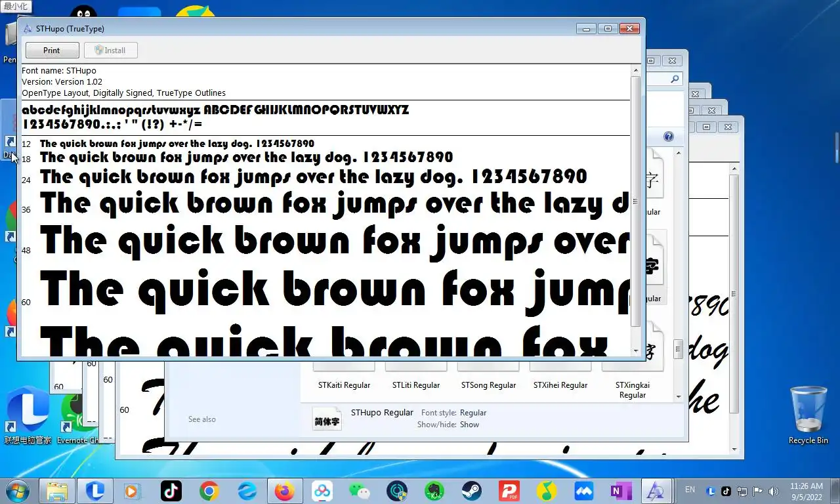This screenshot has height=504, width=840.
Task: Open the media player taskbar icon
Action: [x=133, y=491]
